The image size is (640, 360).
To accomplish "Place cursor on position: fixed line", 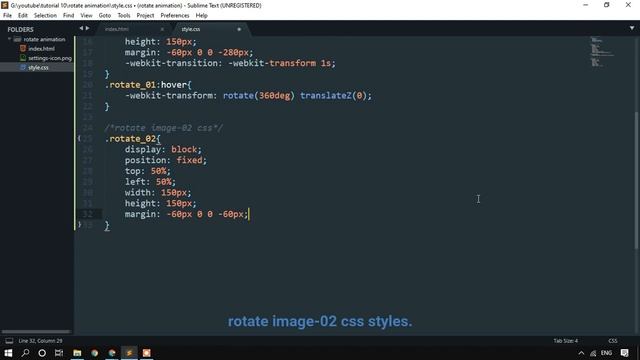I will click(166, 160).
